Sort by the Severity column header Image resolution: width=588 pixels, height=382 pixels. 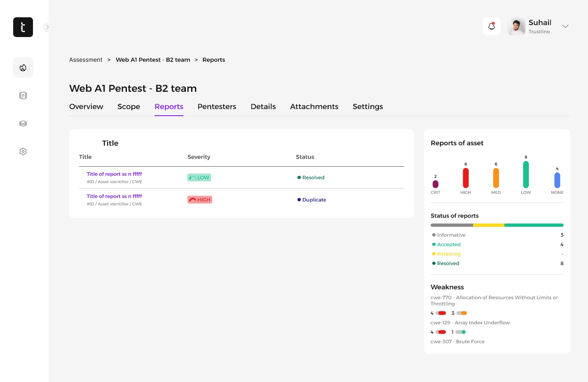pyautogui.click(x=199, y=157)
